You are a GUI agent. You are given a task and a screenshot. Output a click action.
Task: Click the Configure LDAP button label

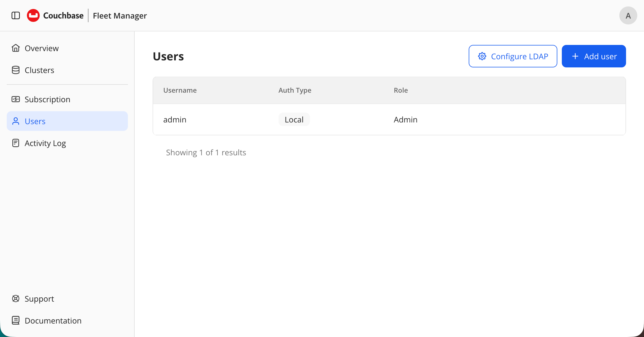coord(519,56)
